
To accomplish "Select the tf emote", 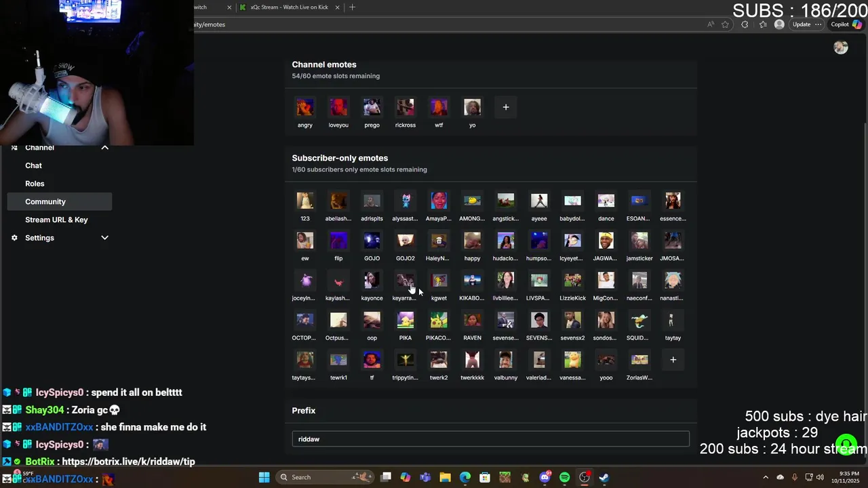I will pyautogui.click(x=372, y=360).
